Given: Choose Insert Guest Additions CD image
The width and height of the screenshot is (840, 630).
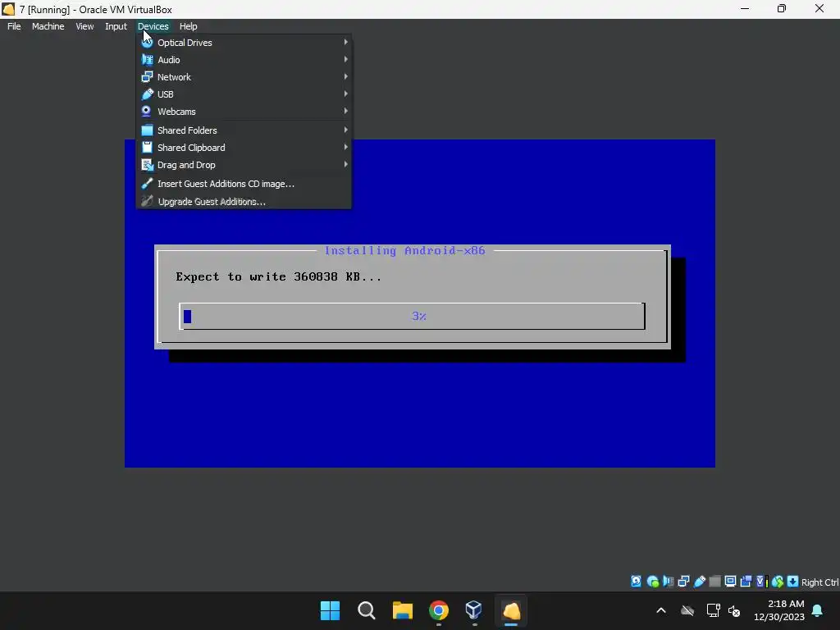Looking at the screenshot, I should [x=244, y=184].
